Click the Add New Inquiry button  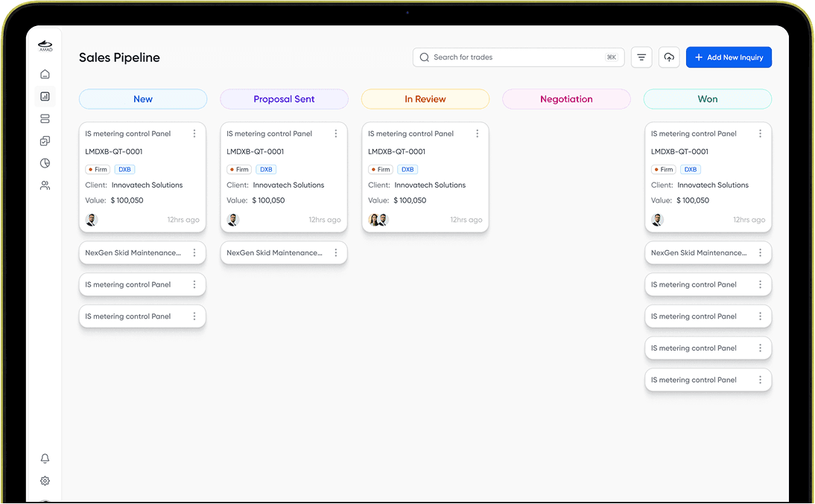pyautogui.click(x=729, y=57)
